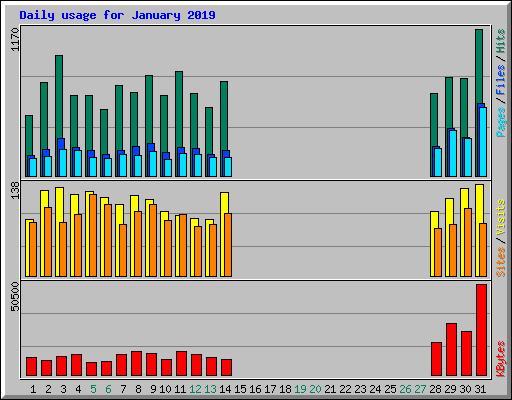Click the green weekend day 5 label

click(93, 389)
